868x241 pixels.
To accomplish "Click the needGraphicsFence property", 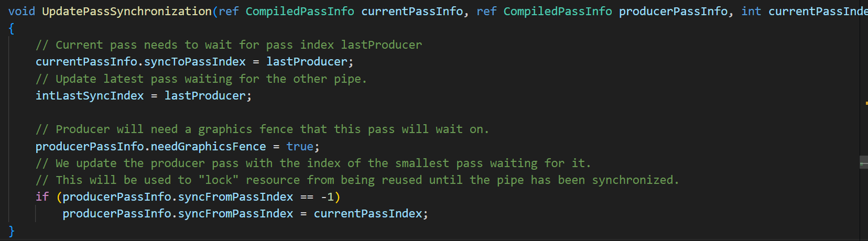I will pyautogui.click(x=207, y=146).
